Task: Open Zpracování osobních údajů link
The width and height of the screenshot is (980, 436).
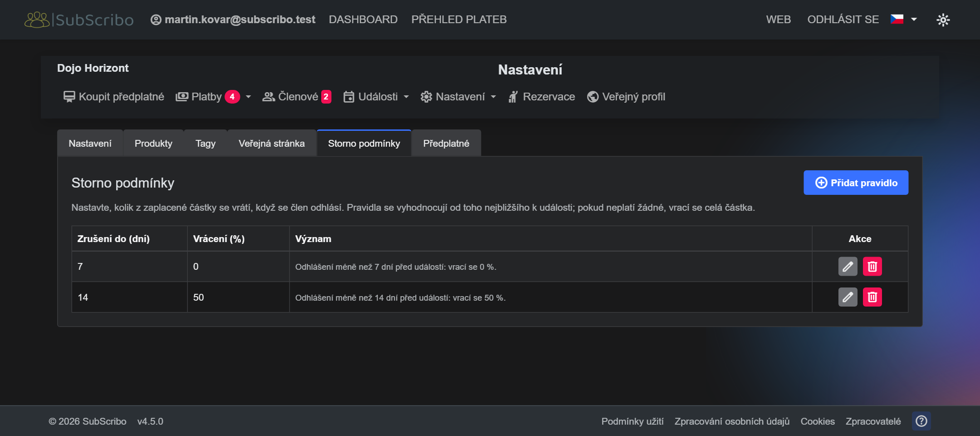Action: pyautogui.click(x=732, y=421)
